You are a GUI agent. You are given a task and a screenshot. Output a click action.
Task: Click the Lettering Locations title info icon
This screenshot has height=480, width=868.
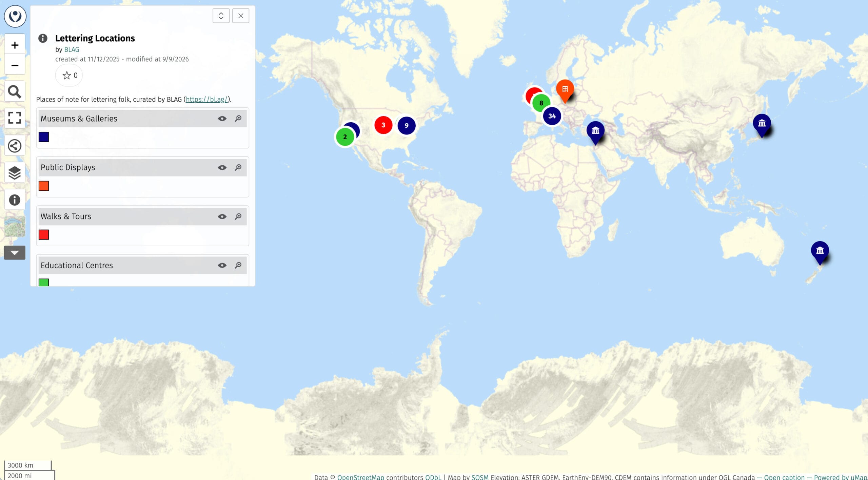(43, 38)
